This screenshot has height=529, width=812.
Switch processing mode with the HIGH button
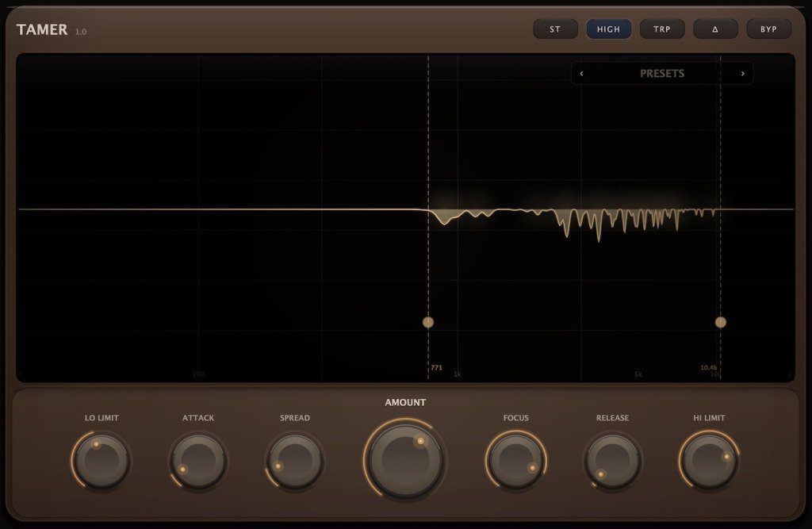pos(608,29)
